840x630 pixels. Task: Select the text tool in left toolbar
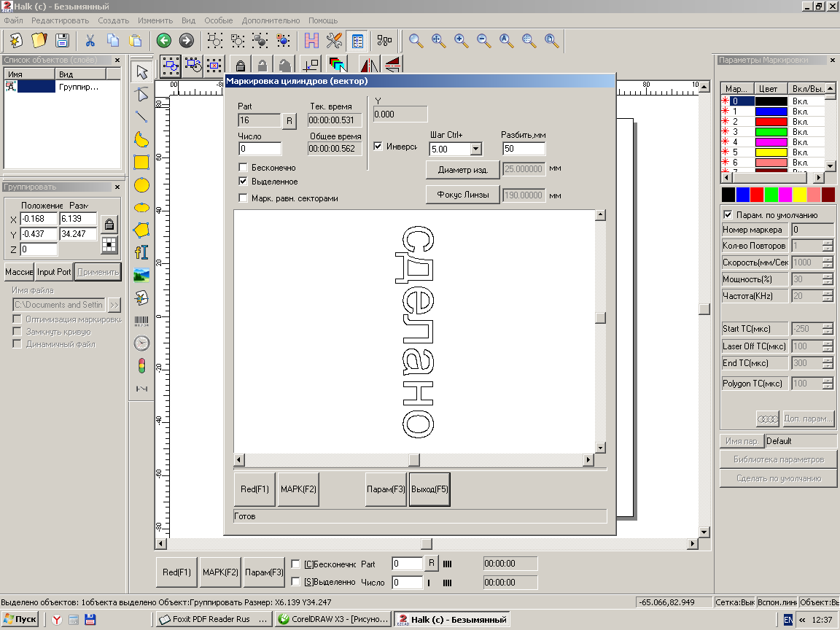pyautogui.click(x=141, y=252)
